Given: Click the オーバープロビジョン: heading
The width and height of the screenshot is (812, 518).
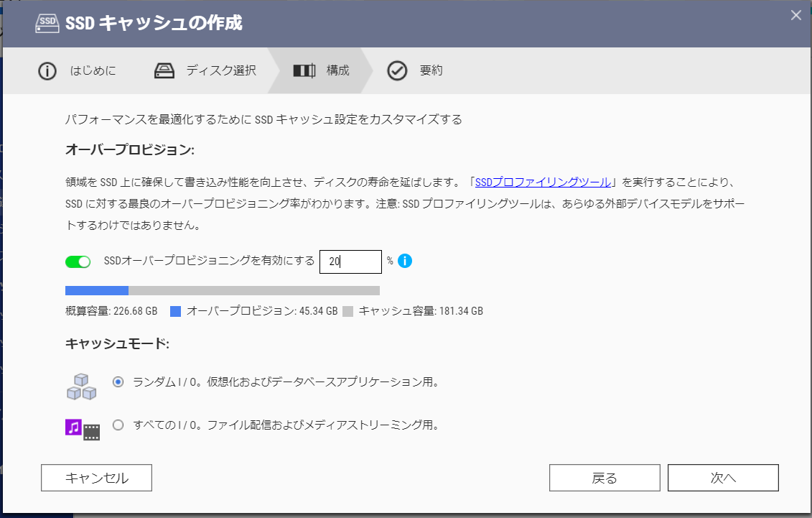Looking at the screenshot, I should click(x=130, y=149).
